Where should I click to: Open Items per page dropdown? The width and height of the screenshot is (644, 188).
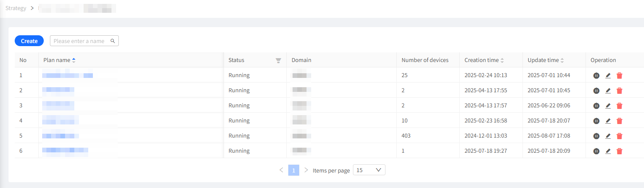click(369, 170)
